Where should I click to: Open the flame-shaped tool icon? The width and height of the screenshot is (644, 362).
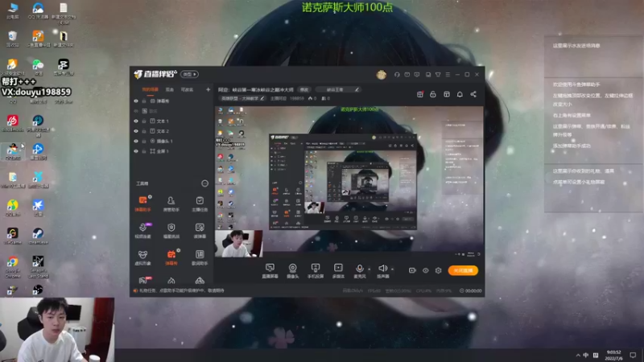tap(171, 281)
